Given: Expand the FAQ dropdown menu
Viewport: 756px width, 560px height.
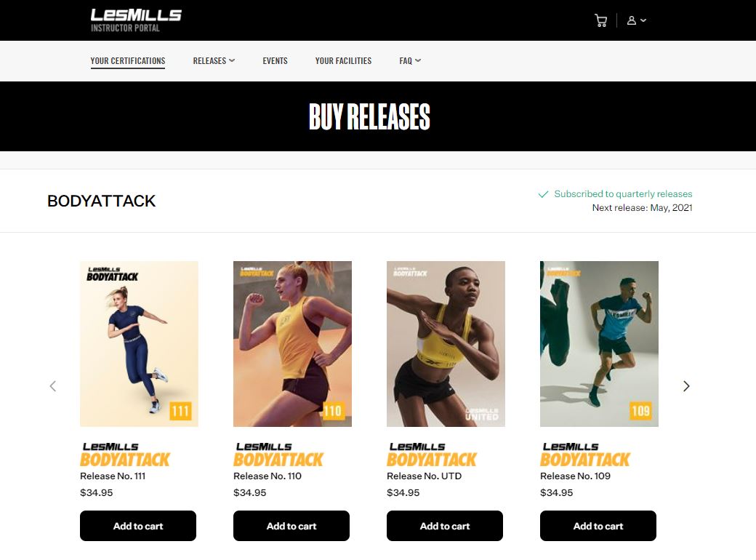Looking at the screenshot, I should [x=410, y=61].
